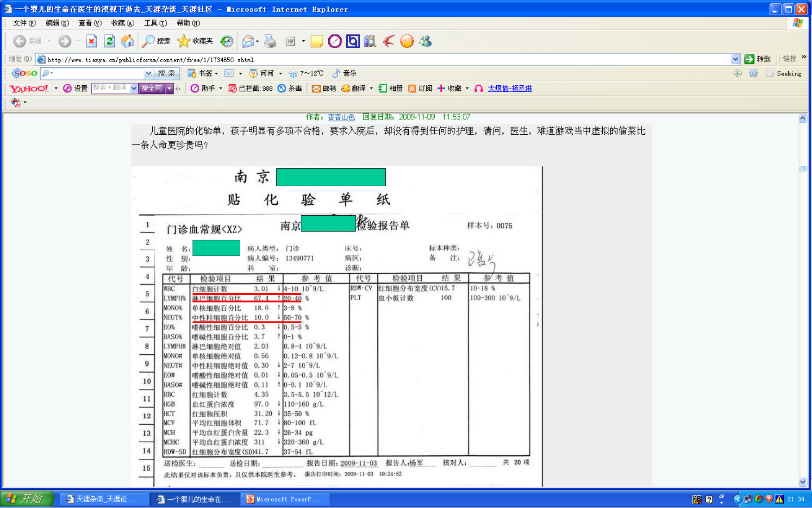Screen dimensions: 812x508
Task: Click the blue plus icon on SOSO toolbar
Action: click(x=737, y=73)
